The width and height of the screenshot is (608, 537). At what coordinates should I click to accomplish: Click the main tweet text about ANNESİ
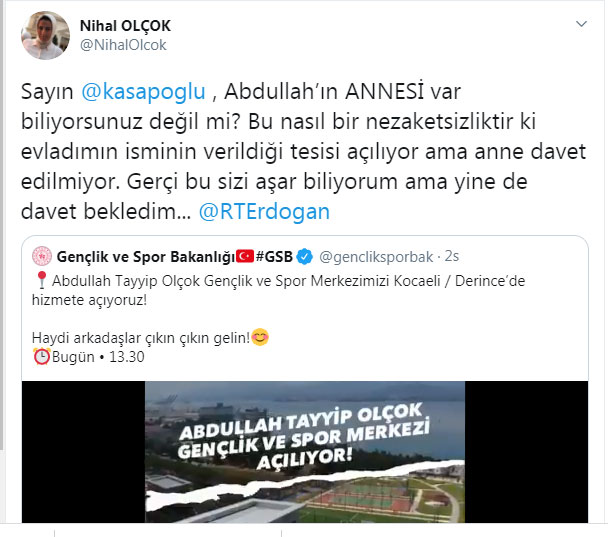(303, 152)
